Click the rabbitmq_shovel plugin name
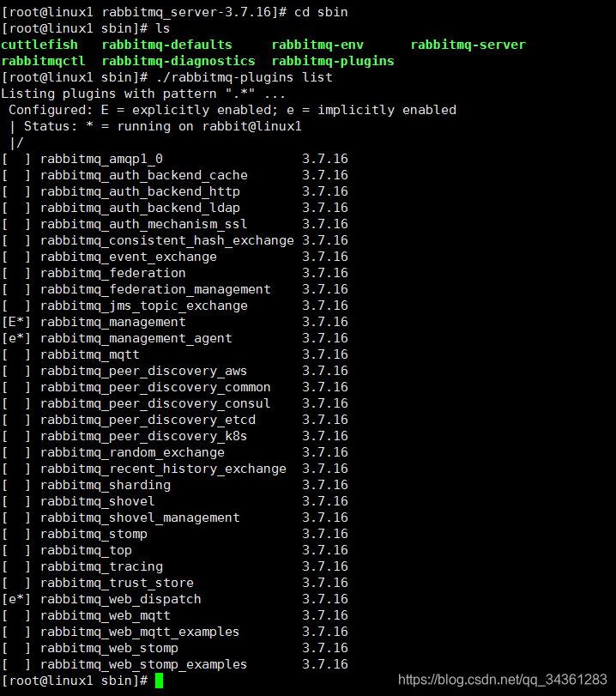The width and height of the screenshot is (616, 696). click(97, 501)
